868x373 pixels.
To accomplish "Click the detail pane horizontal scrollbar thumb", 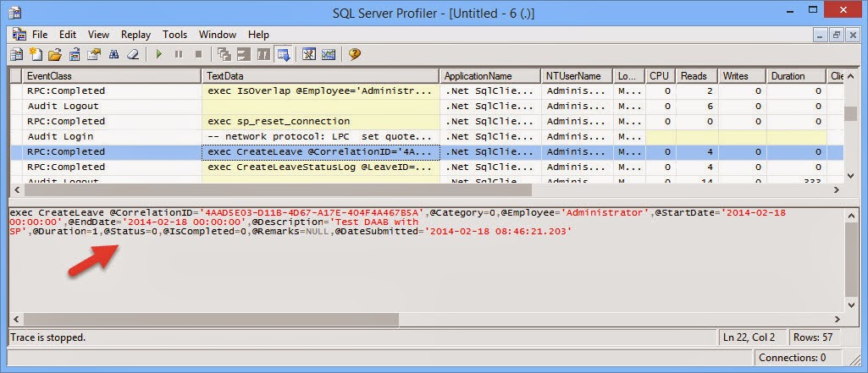I will pyautogui.click(x=212, y=320).
